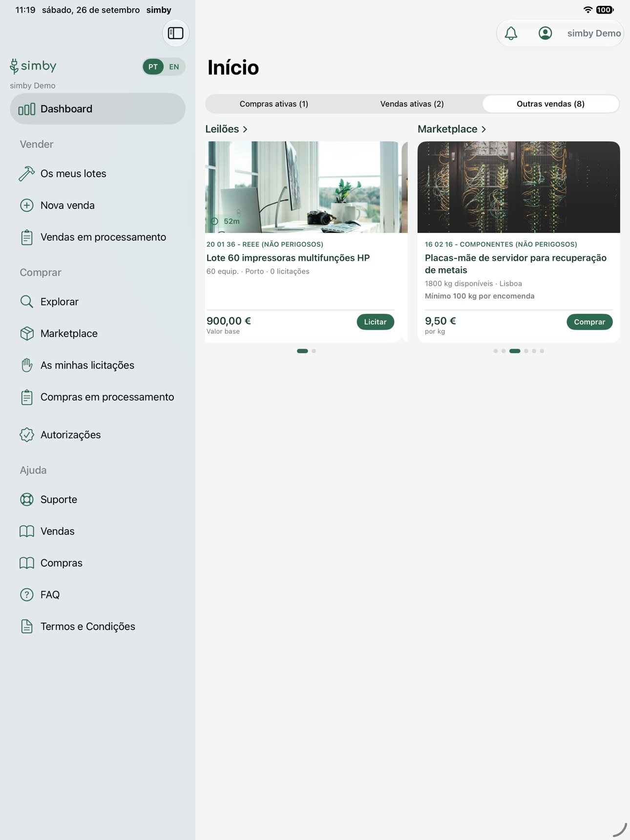Click the Comprar button
This screenshot has width=630, height=840.
click(x=589, y=322)
